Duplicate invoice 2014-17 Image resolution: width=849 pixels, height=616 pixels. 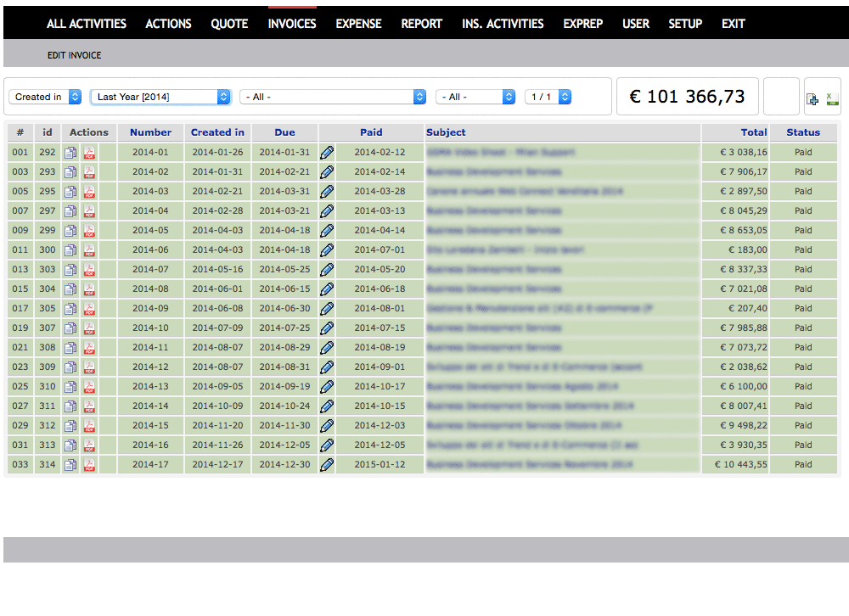70,464
